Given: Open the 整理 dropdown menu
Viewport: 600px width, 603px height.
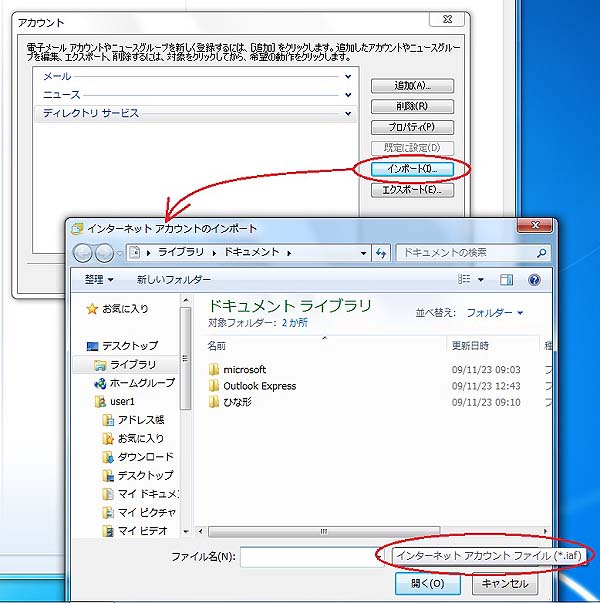Looking at the screenshot, I should pos(99,280).
